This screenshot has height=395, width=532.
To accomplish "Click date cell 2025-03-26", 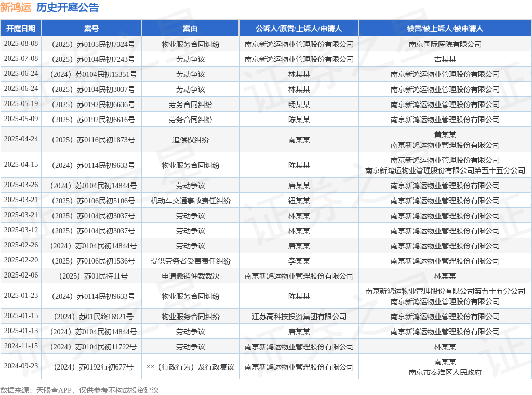I will tap(21, 185).
